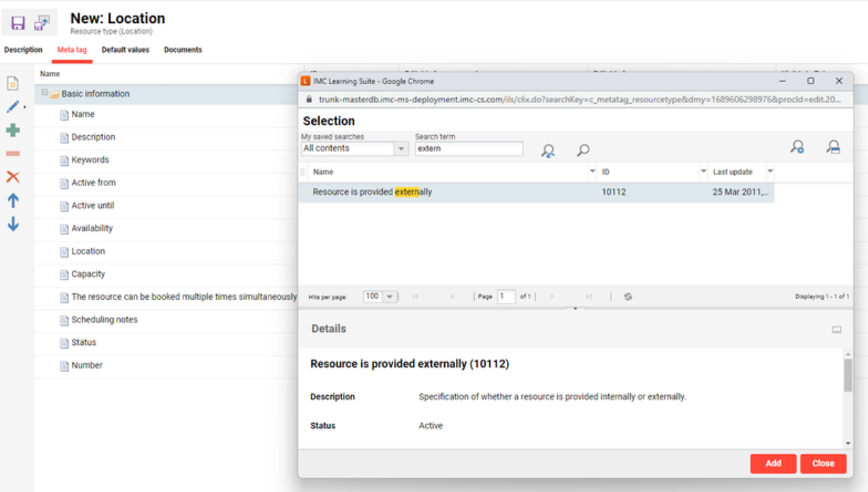Open the Name column header menu arrow
This screenshot has width=868, height=492.
click(x=592, y=171)
